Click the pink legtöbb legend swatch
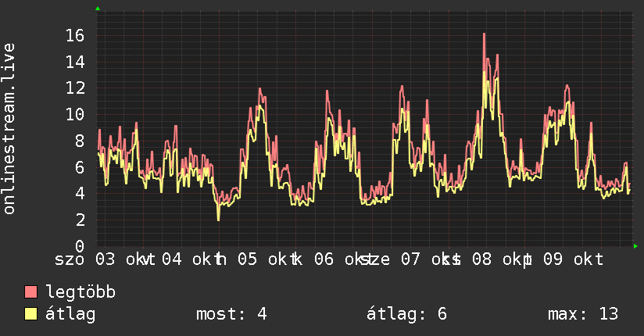This screenshot has width=644, height=336. click(x=30, y=291)
